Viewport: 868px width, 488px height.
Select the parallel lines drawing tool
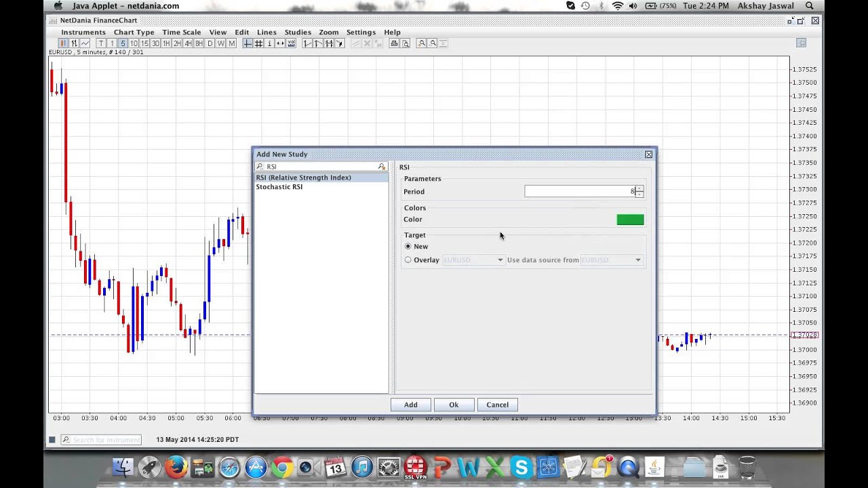click(329, 43)
